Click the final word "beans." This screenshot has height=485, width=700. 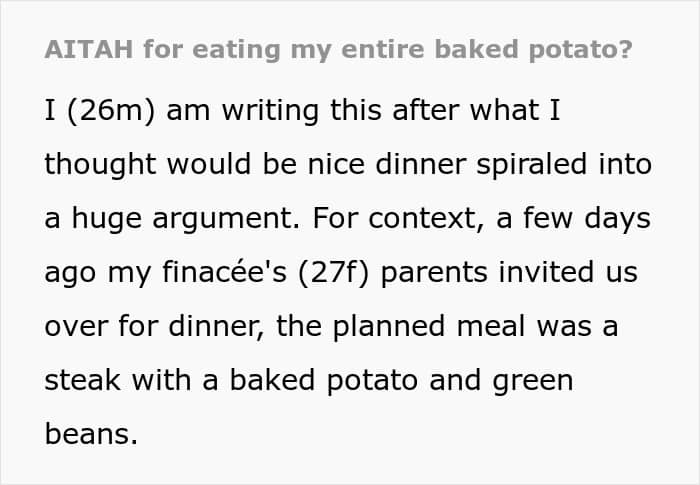(x=90, y=434)
